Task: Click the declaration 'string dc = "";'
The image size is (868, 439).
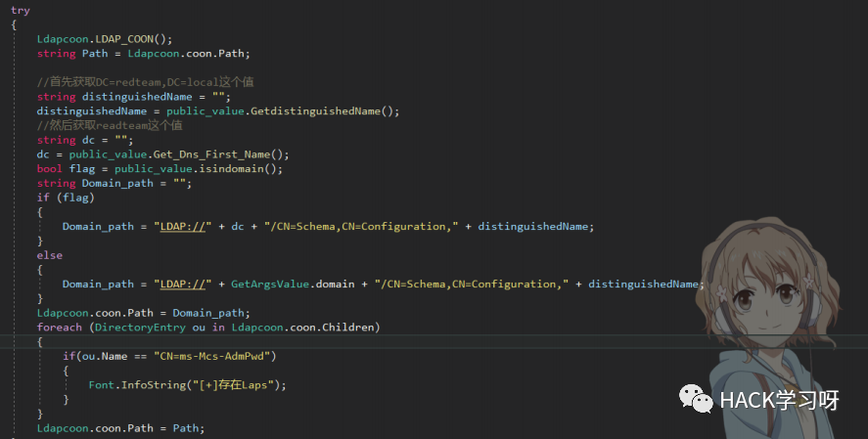Action: point(85,140)
